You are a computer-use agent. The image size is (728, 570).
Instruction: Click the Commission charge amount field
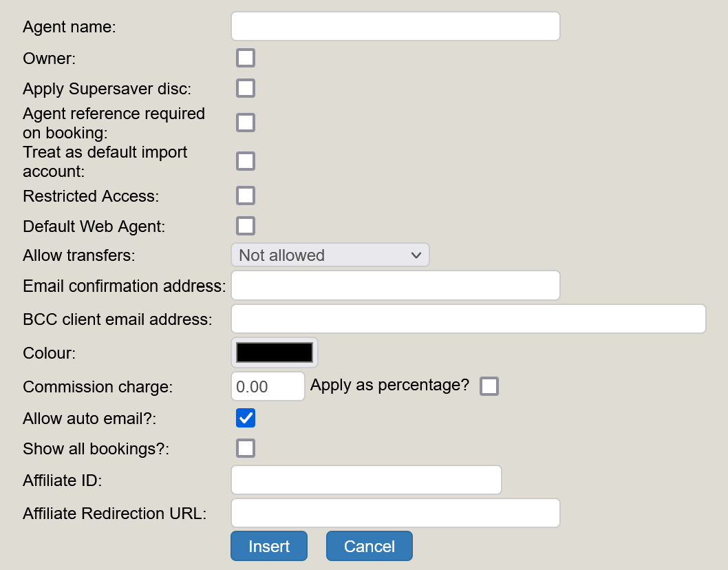pos(267,386)
